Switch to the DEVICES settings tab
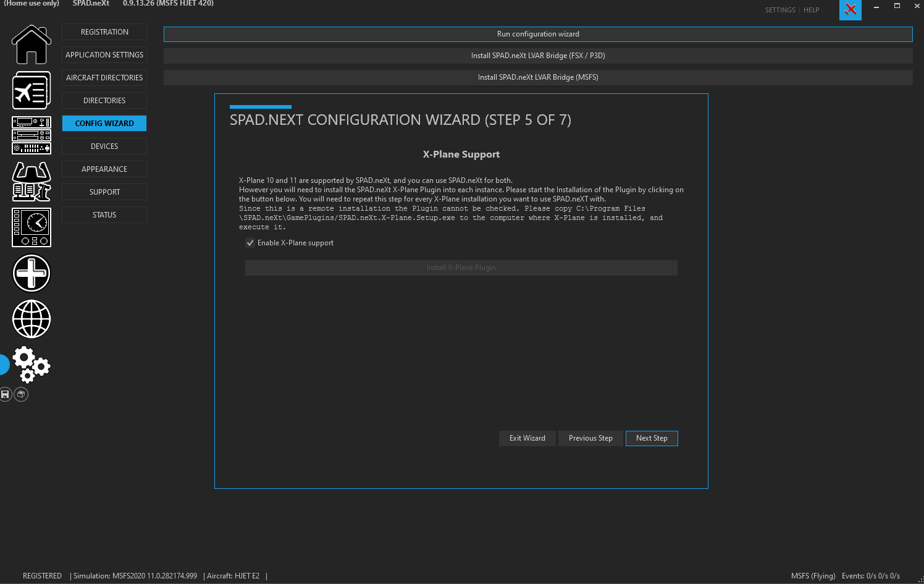 click(x=104, y=146)
